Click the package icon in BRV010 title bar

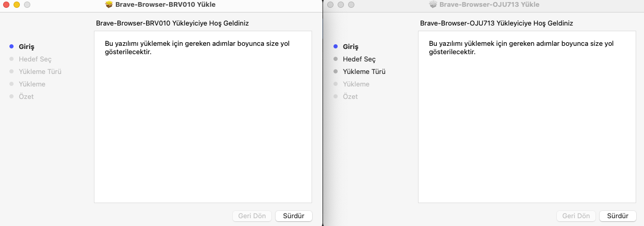[109, 5]
